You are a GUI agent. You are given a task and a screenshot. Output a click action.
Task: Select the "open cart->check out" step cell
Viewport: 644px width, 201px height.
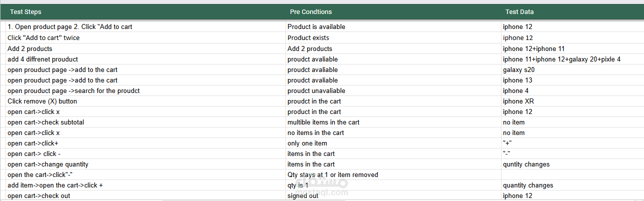point(38,196)
